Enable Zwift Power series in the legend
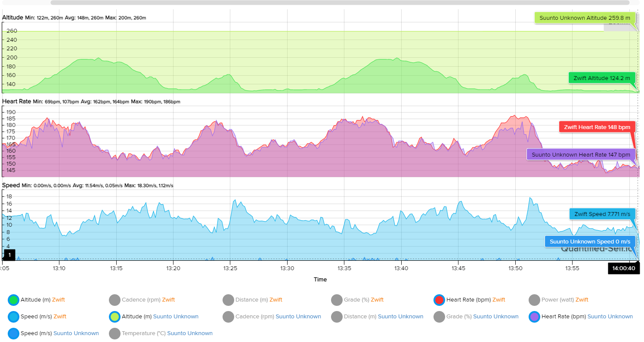The width and height of the screenshot is (644, 342). [558, 300]
